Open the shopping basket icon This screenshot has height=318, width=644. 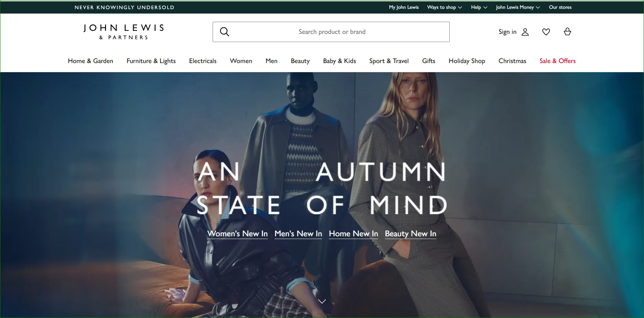point(567,32)
